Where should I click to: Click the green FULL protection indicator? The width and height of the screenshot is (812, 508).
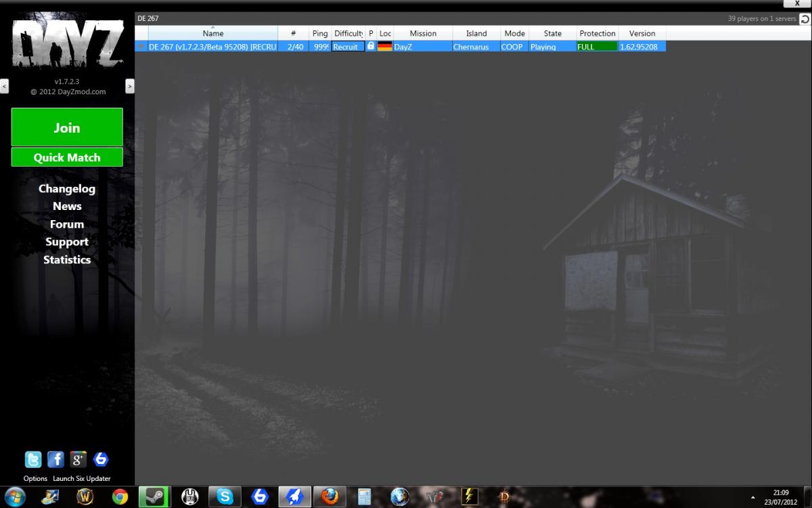click(x=597, y=47)
